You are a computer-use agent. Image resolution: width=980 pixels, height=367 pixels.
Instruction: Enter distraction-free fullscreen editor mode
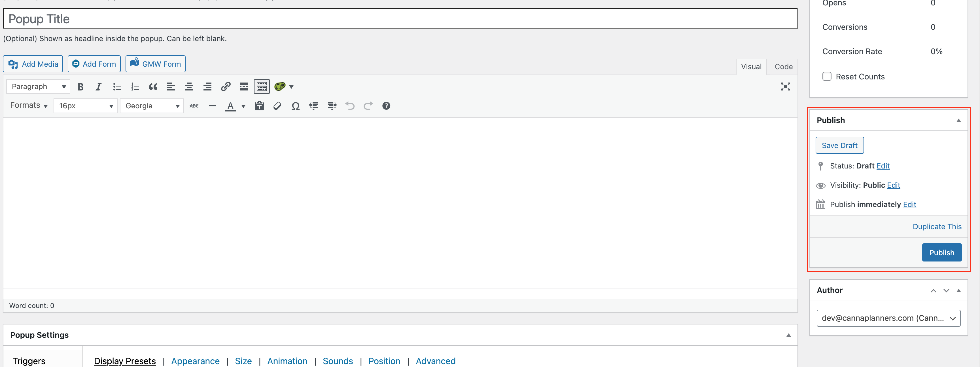pyautogui.click(x=785, y=87)
